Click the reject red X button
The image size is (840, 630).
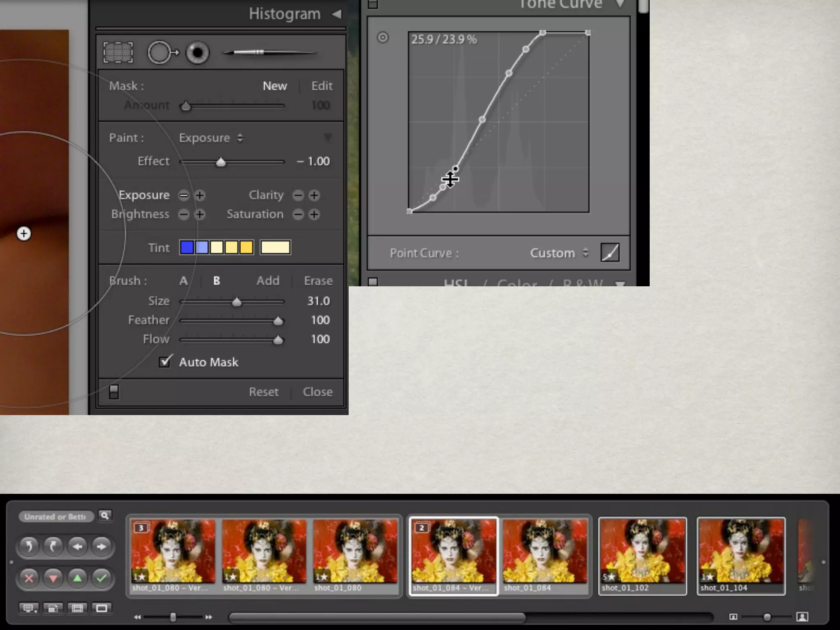pyautogui.click(x=29, y=578)
